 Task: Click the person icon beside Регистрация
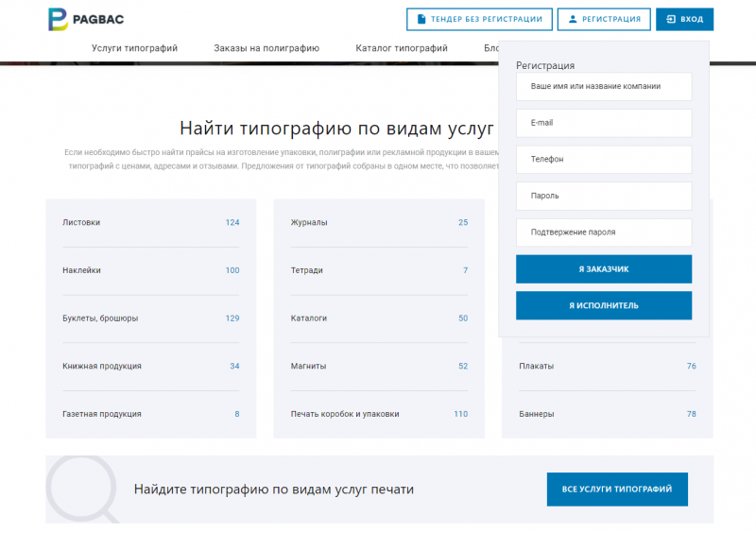coord(572,19)
